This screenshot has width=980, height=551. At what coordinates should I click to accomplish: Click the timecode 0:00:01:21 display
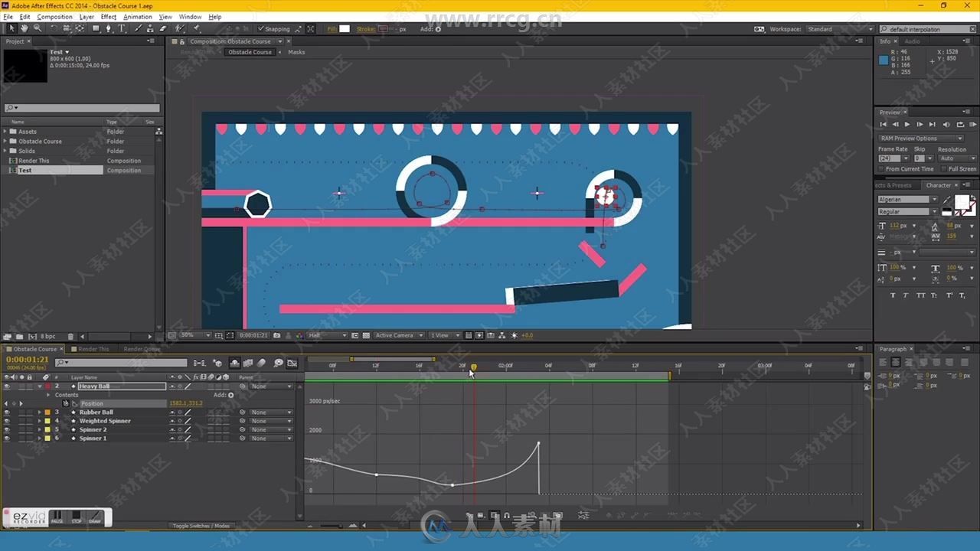point(27,359)
